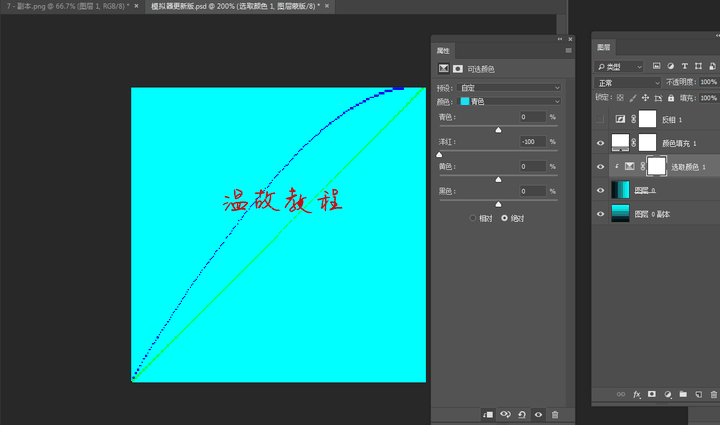Prevent artboard auto-nesting lock icon
Screen dimensions: 720x425
[658, 98]
